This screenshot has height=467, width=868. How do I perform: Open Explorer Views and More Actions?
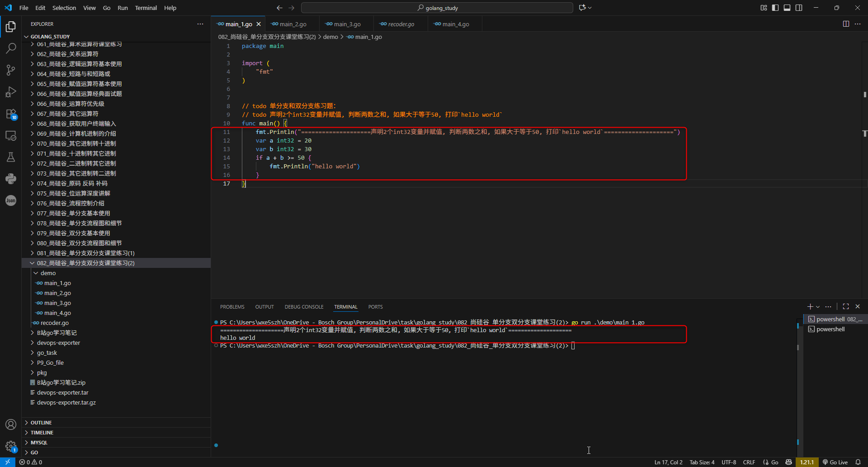[200, 24]
